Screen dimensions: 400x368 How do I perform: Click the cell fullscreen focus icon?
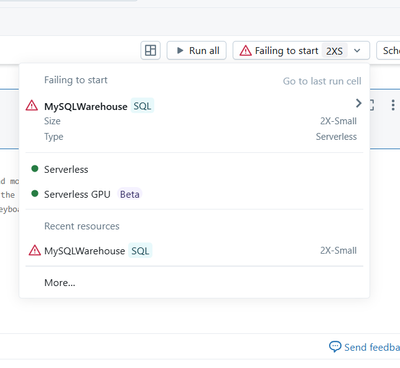[x=372, y=105]
